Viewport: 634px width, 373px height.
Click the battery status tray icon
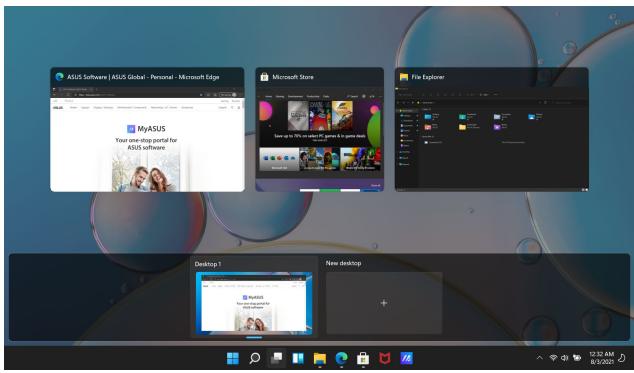(577, 358)
